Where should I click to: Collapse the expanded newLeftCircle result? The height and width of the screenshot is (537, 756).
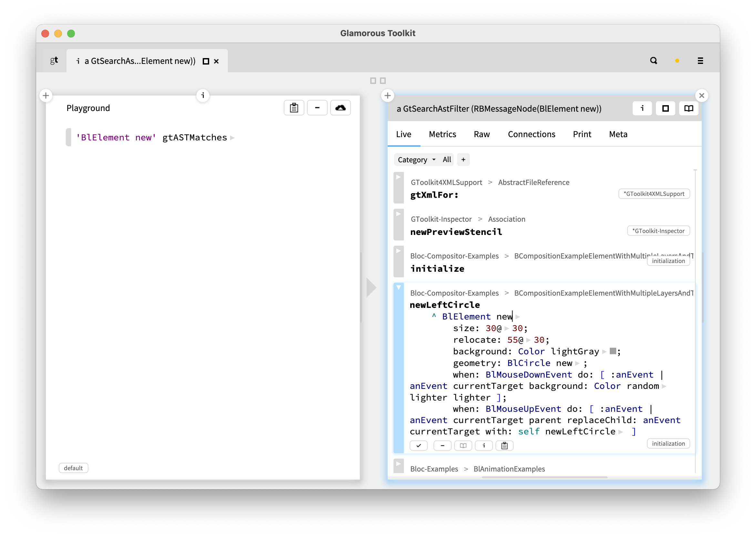coord(399,287)
